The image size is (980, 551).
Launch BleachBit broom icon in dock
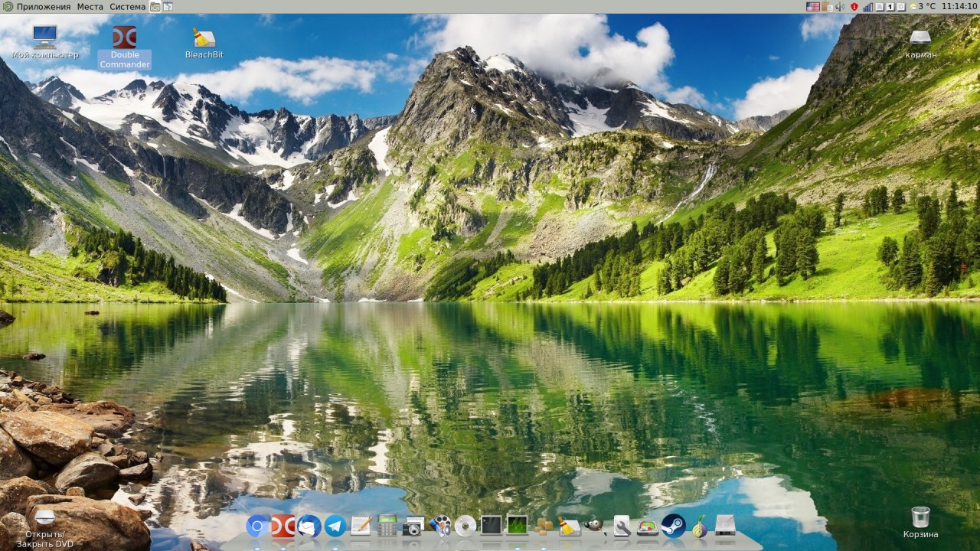click(x=570, y=526)
